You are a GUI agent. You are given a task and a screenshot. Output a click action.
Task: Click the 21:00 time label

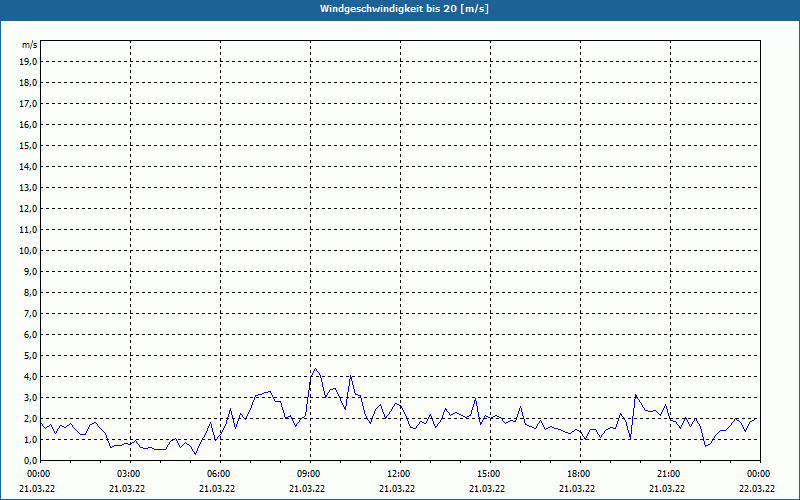(670, 474)
